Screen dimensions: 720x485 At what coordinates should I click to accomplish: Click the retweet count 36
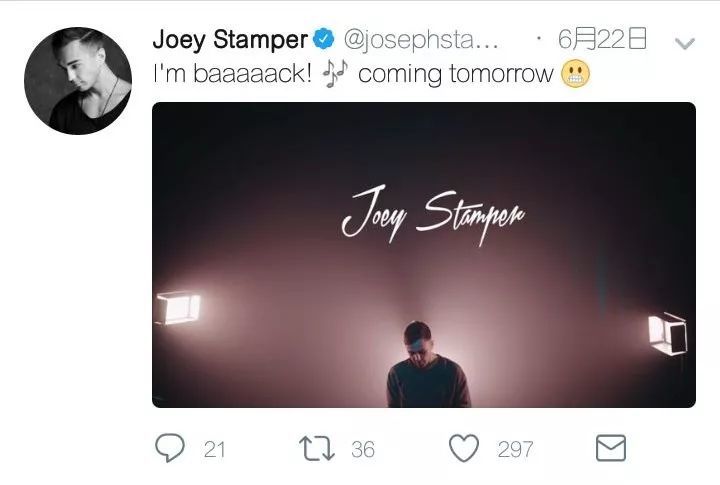pos(363,450)
